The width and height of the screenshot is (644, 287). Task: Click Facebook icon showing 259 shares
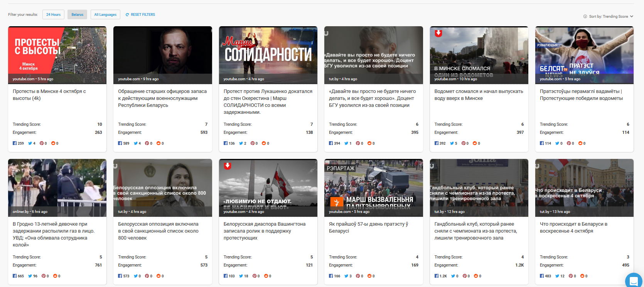tap(15, 143)
